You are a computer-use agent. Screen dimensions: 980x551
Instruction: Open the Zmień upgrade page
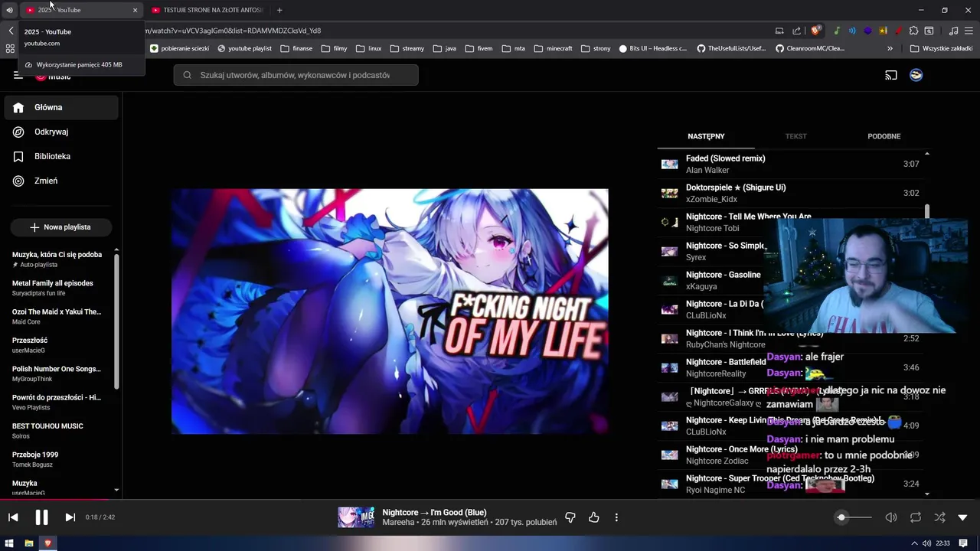61,181
